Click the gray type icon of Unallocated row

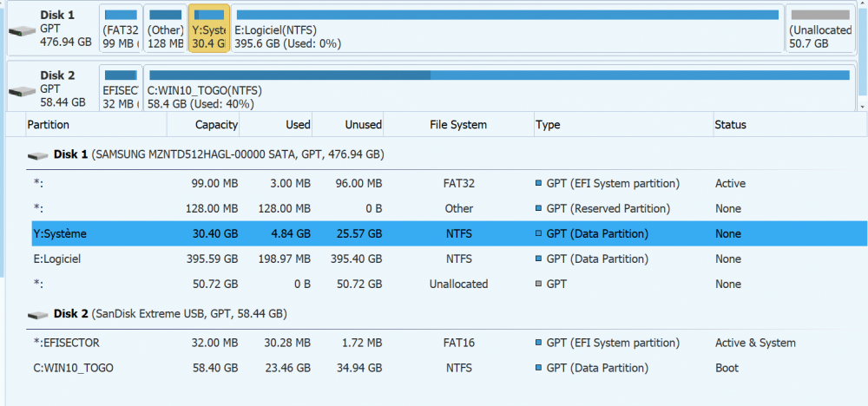539,285
